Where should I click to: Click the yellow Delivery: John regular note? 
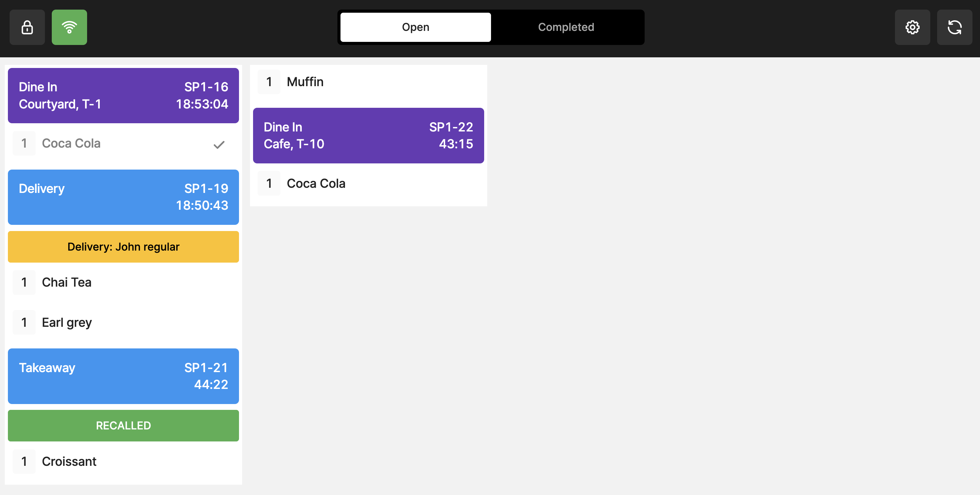(123, 247)
